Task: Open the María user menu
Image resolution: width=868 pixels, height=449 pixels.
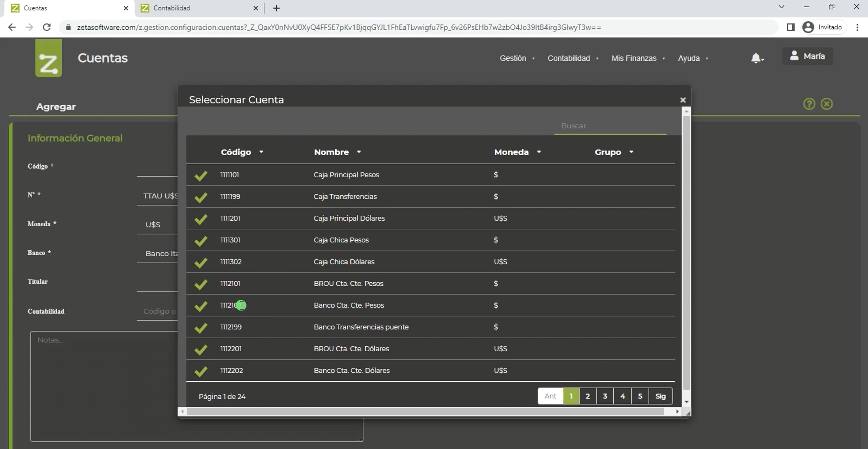Action: point(808,56)
